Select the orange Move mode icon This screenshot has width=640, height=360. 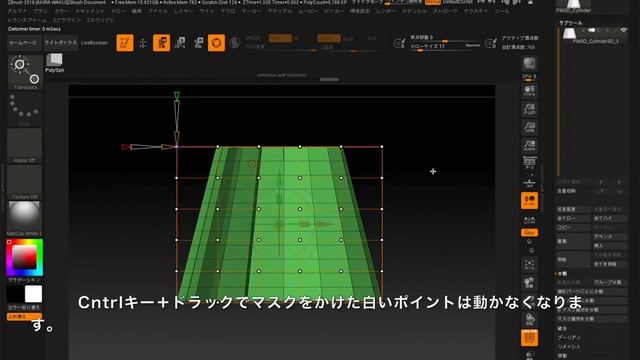[162, 43]
